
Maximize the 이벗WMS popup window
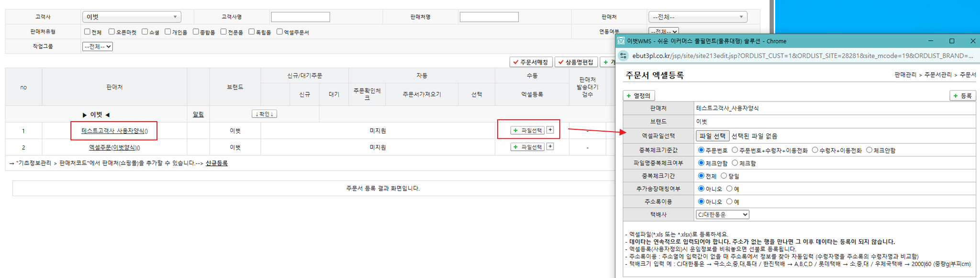(x=952, y=41)
